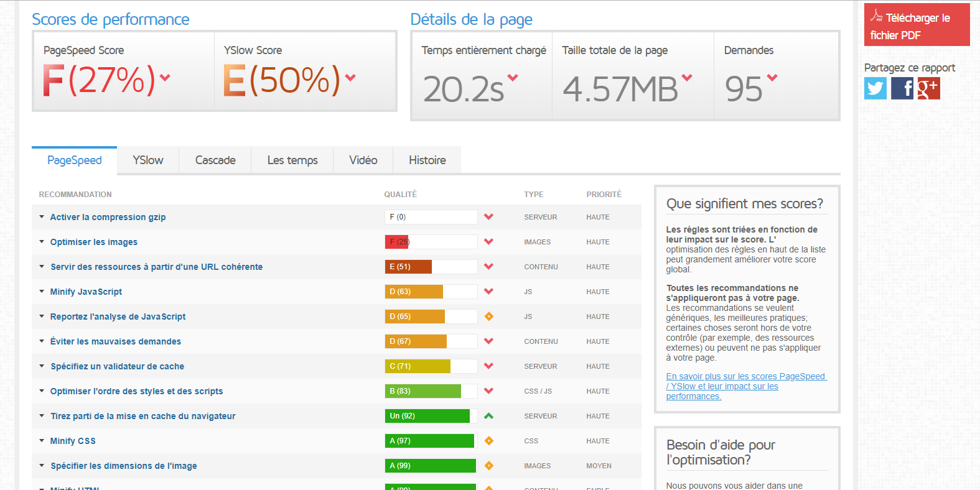Click the red down arrow beside PageSpeed Score
This screenshot has height=490, width=980.
pos(165,78)
